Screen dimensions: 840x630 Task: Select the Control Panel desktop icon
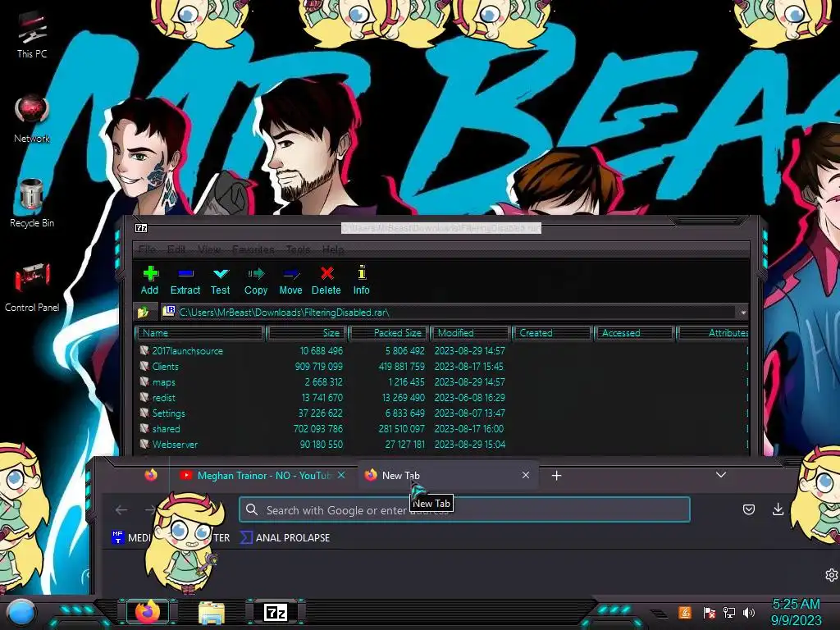click(32, 288)
